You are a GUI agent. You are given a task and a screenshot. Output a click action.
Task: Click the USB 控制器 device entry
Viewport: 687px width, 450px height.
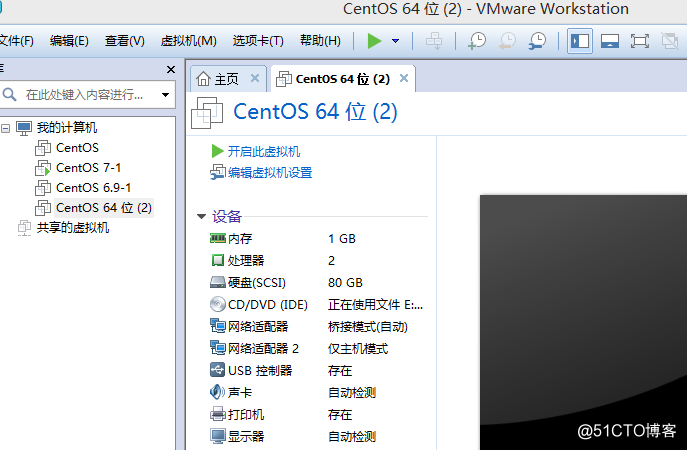[x=251, y=371]
